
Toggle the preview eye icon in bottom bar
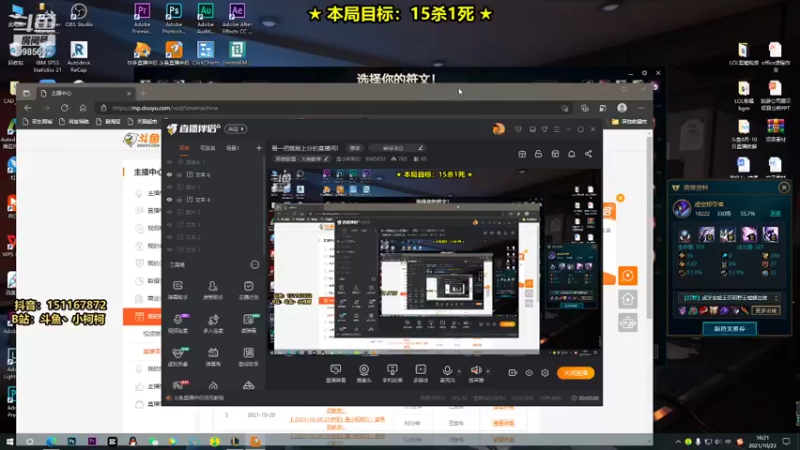[529, 373]
